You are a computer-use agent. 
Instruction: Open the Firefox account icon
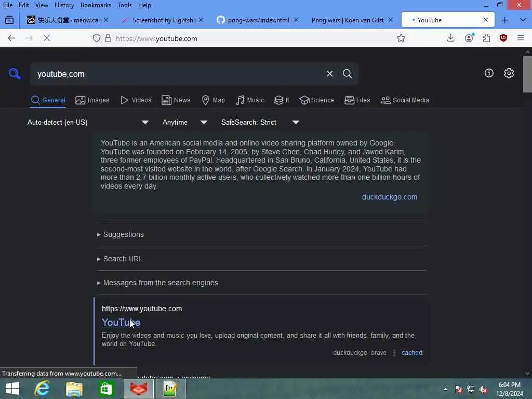click(469, 38)
